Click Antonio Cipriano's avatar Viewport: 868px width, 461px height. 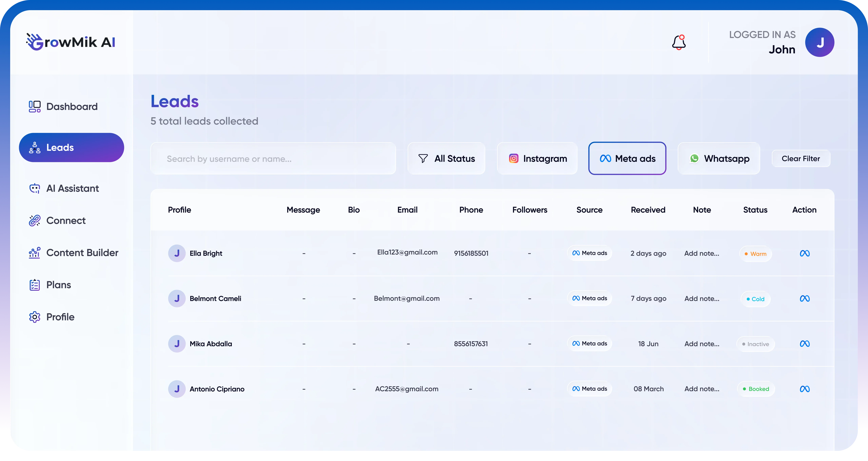pyautogui.click(x=177, y=389)
